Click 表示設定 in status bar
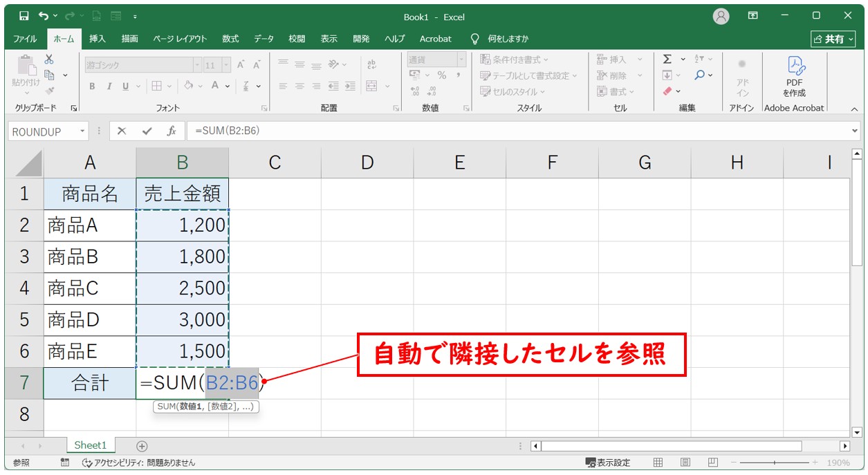Image resolution: width=868 pixels, height=475 pixels. tap(609, 463)
